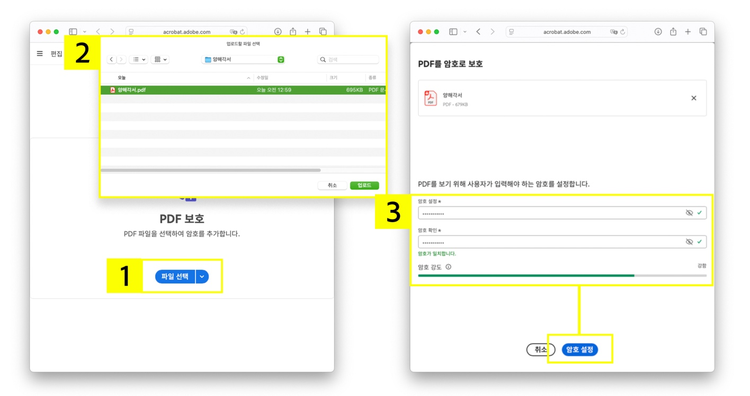This screenshot has width=750, height=396.
Task: Click 취소 in the file picker dialog
Action: click(x=332, y=185)
